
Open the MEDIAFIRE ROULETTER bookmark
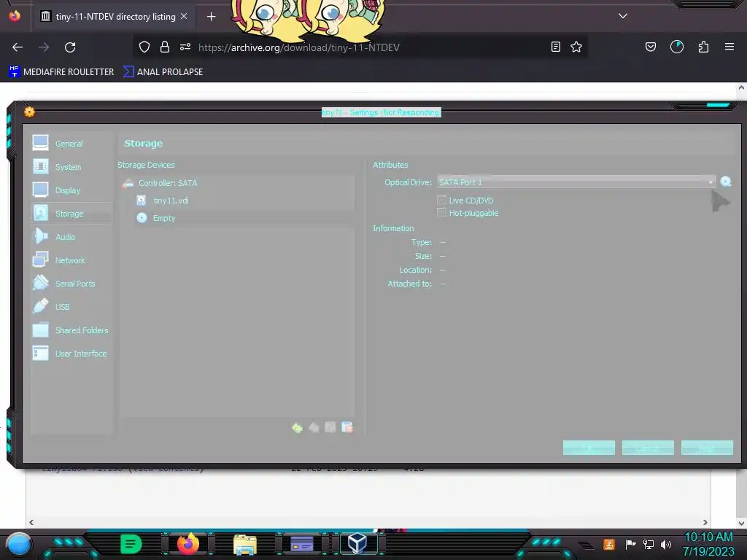61,72
